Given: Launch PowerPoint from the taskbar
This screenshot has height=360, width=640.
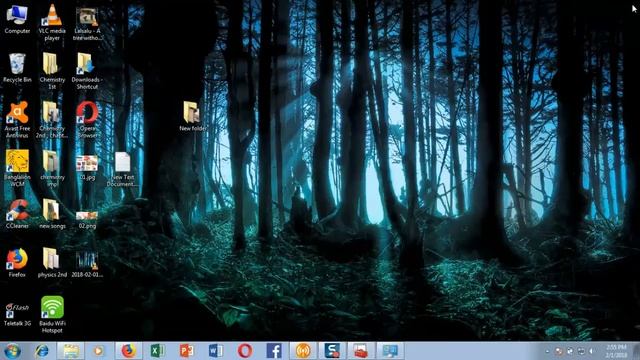Looking at the screenshot, I should click(x=186, y=351).
